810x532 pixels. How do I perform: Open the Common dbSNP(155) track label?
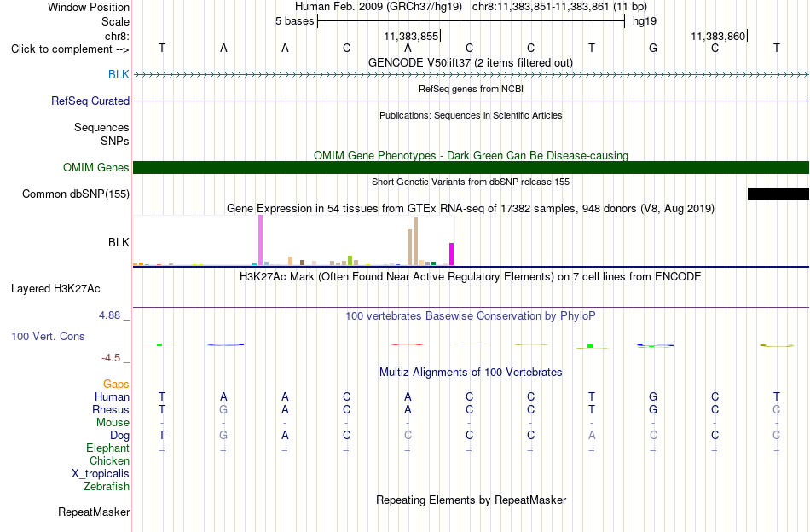pyautogui.click(x=75, y=194)
